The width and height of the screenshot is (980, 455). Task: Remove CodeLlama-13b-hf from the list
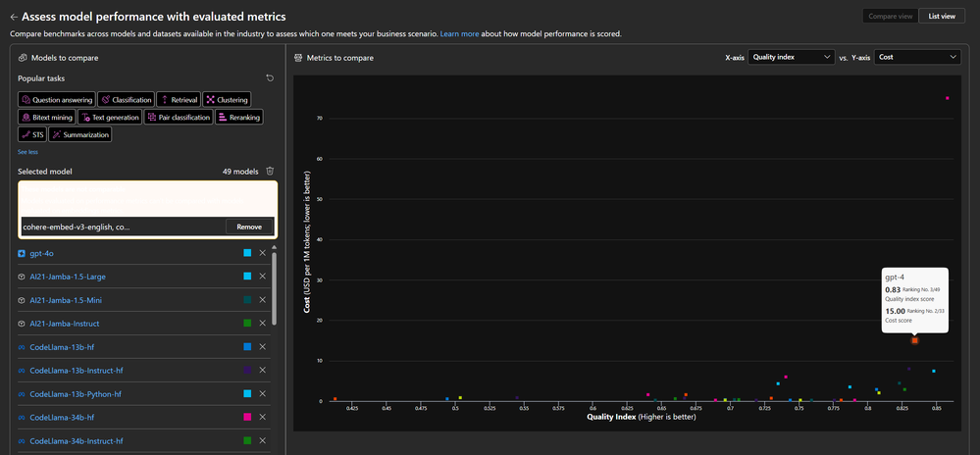pyautogui.click(x=263, y=347)
